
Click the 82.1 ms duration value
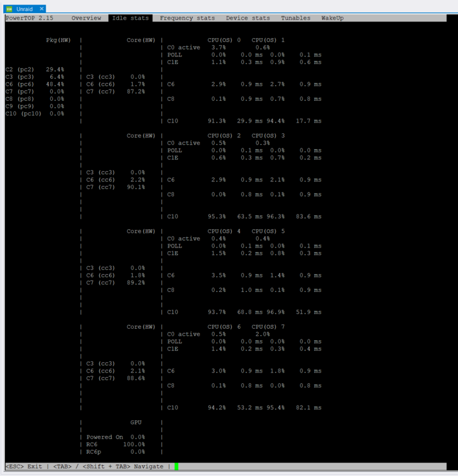point(309,407)
